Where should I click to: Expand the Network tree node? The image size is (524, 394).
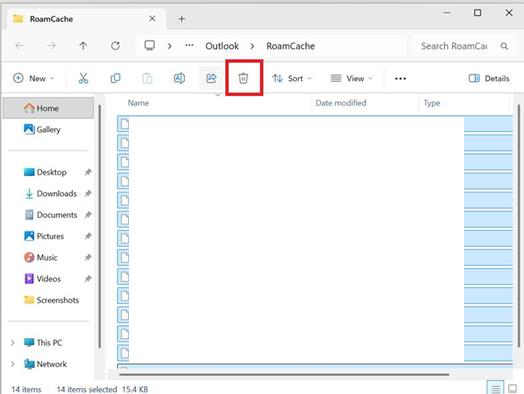click(x=12, y=364)
